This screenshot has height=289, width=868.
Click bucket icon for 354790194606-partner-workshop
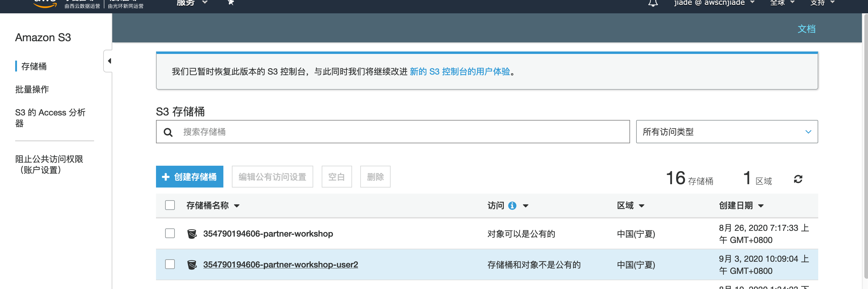pos(192,234)
